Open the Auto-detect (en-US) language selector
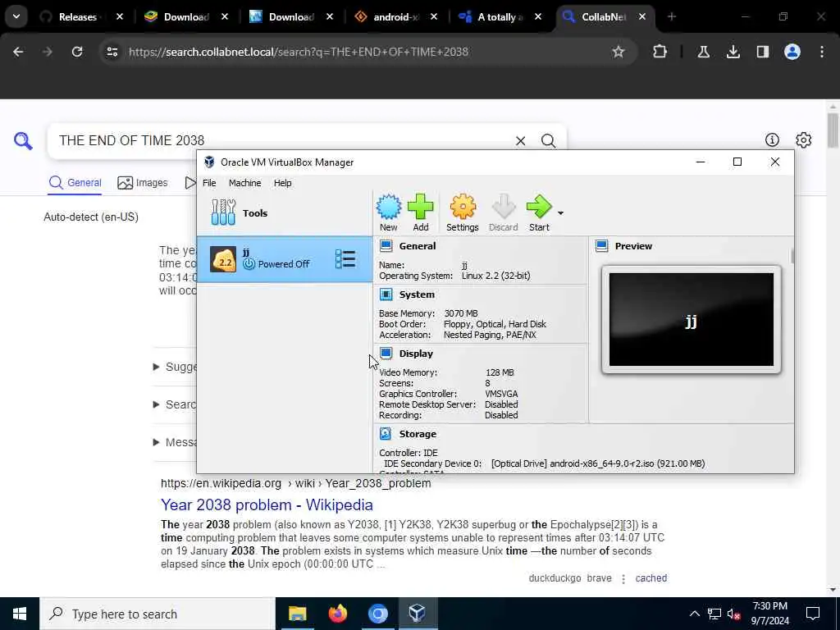 (91, 217)
